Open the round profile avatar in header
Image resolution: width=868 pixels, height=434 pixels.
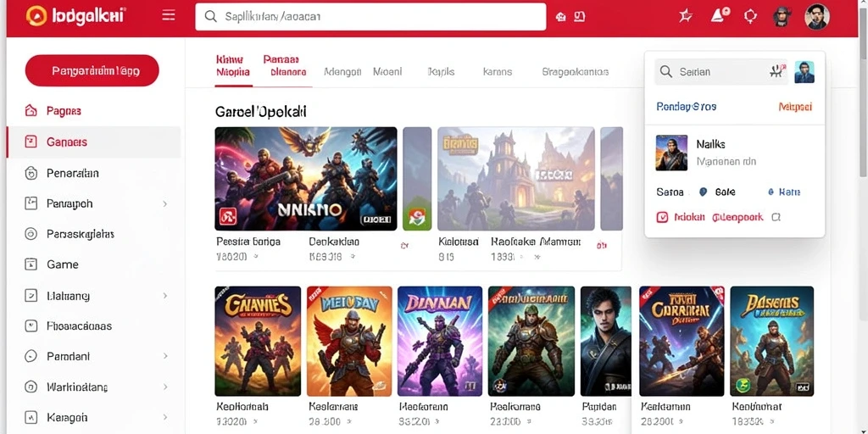[x=816, y=17]
